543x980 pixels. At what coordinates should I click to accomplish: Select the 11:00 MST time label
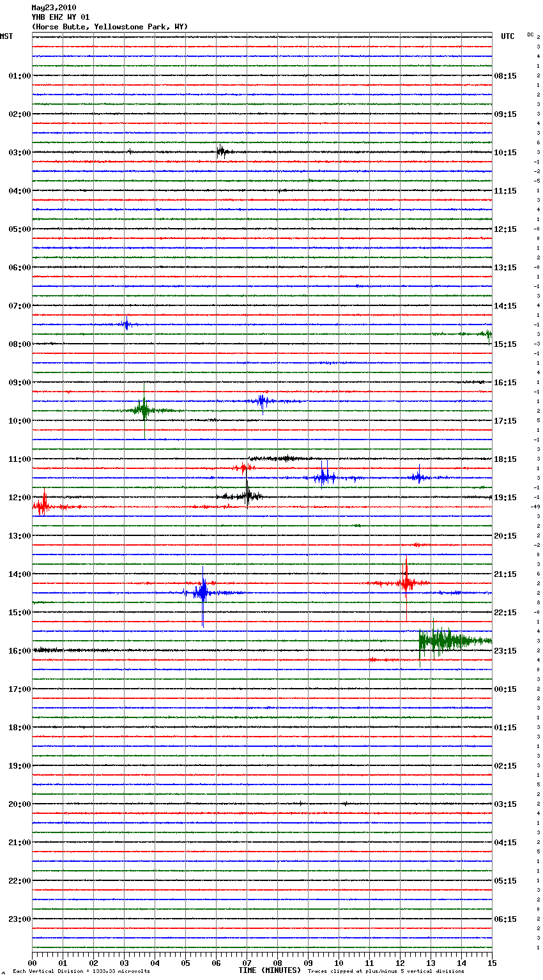(20, 459)
